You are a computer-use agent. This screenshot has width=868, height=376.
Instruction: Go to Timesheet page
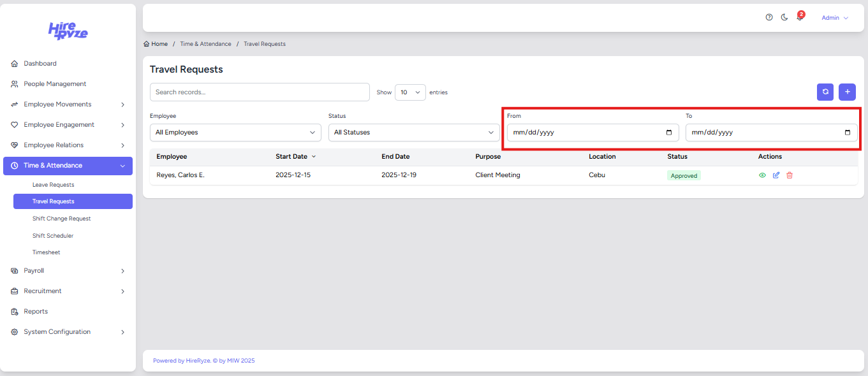coord(47,252)
